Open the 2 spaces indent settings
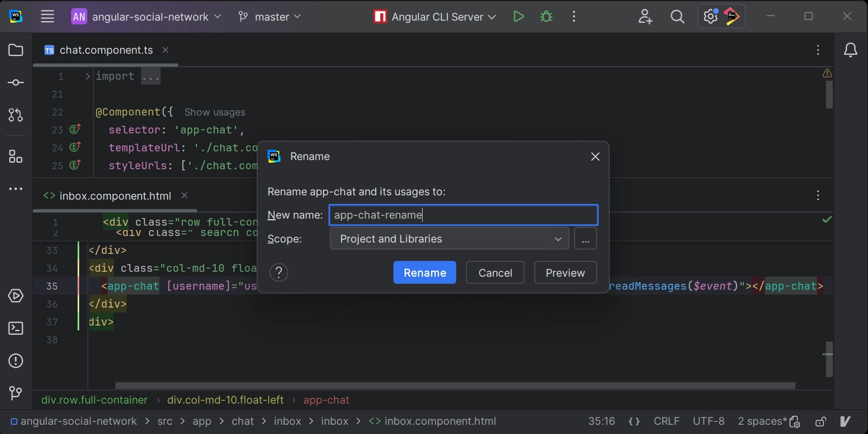The image size is (868, 434). point(762,422)
